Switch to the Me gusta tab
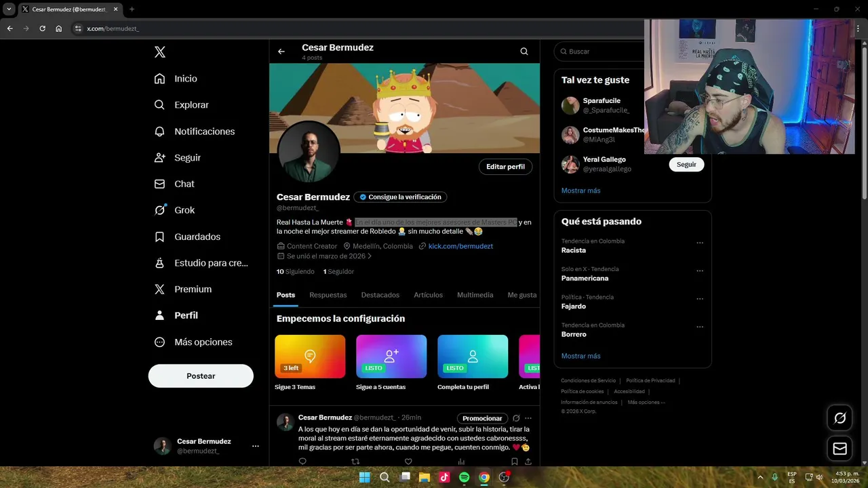The height and width of the screenshot is (488, 868). click(522, 295)
